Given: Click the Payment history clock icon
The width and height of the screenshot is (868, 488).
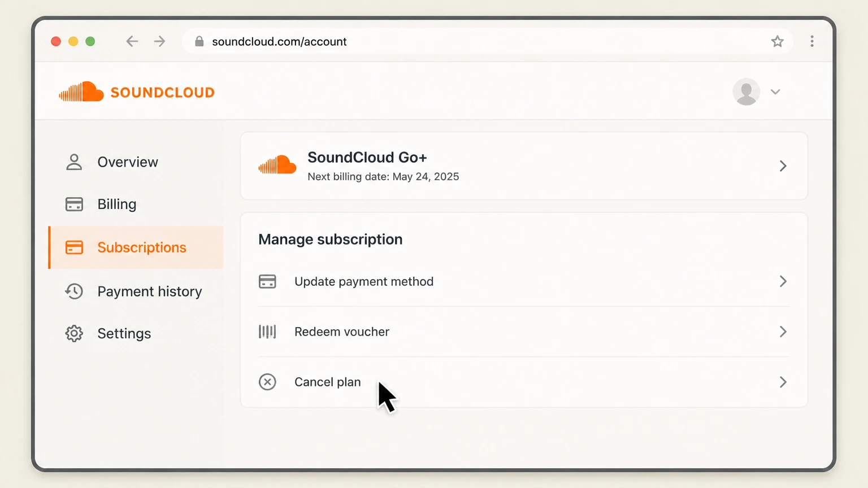Looking at the screenshot, I should tap(74, 291).
